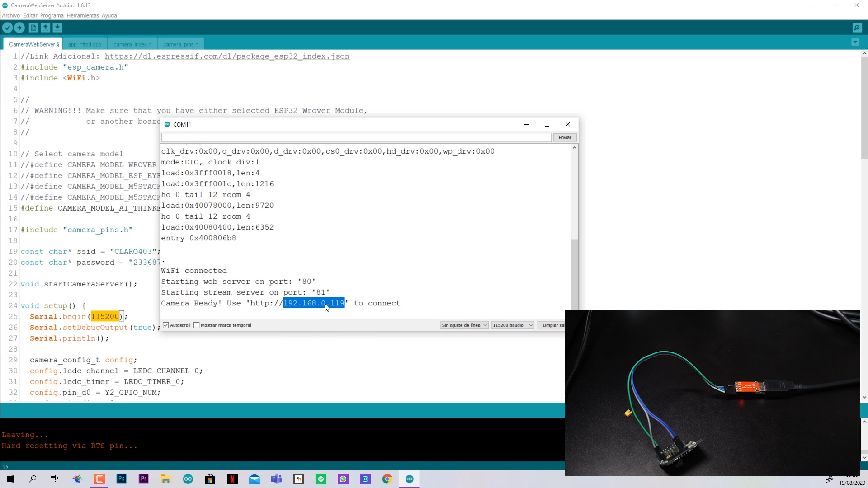868x488 pixels.
Task: Expand the tab overflow chevron at top right
Action: pos(855,42)
